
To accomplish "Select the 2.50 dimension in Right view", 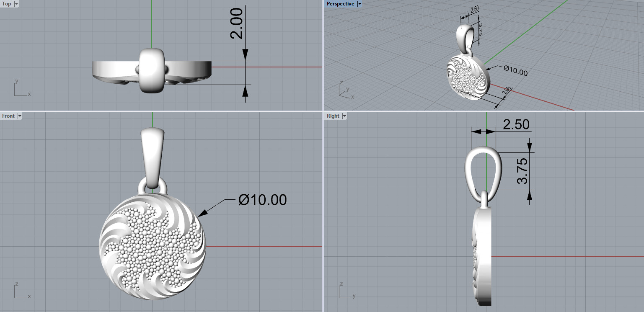I will [516, 124].
